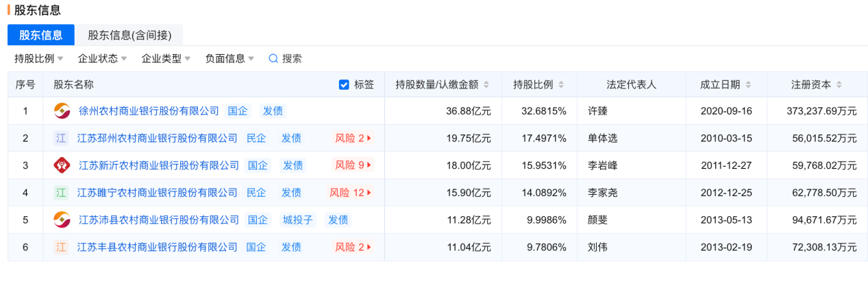Click legal representative 李岩峰
Viewport: 868px width, 295px height.
[x=603, y=165]
